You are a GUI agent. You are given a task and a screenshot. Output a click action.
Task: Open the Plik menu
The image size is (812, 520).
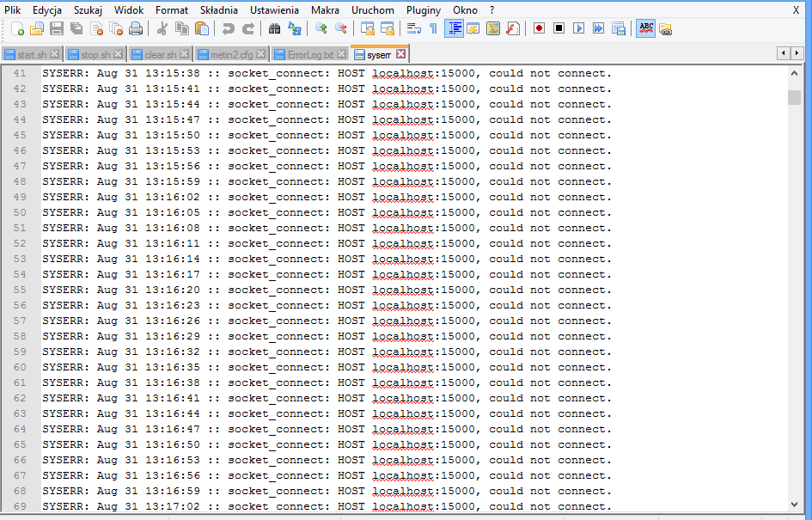[13, 9]
